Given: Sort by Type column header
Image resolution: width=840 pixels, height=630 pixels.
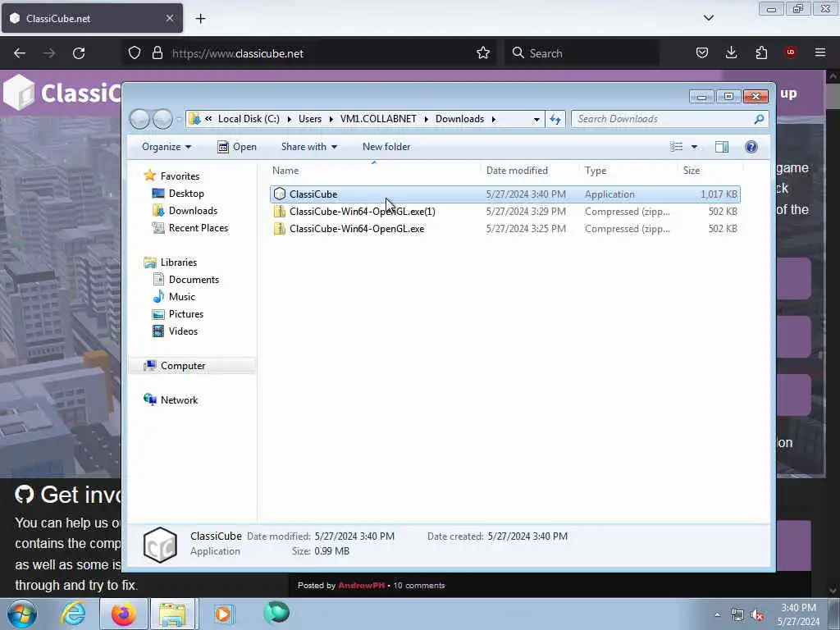Looking at the screenshot, I should click(628, 171).
